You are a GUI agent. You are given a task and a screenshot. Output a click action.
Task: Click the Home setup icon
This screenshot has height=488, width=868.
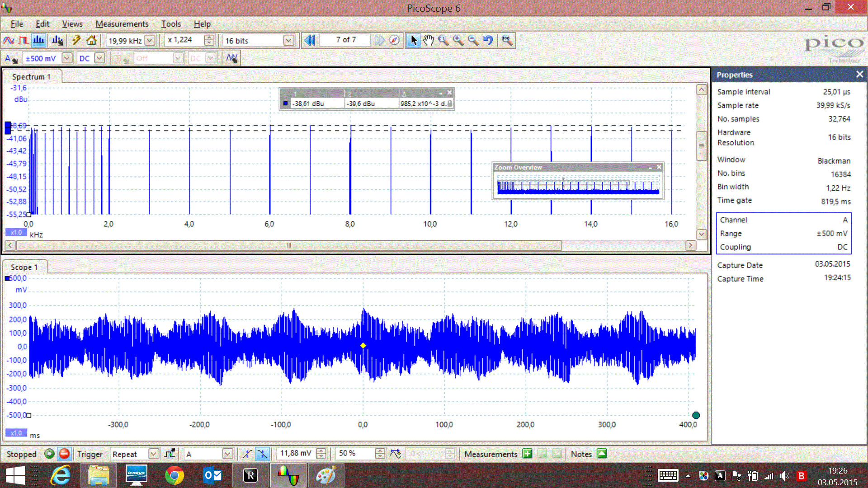click(92, 40)
